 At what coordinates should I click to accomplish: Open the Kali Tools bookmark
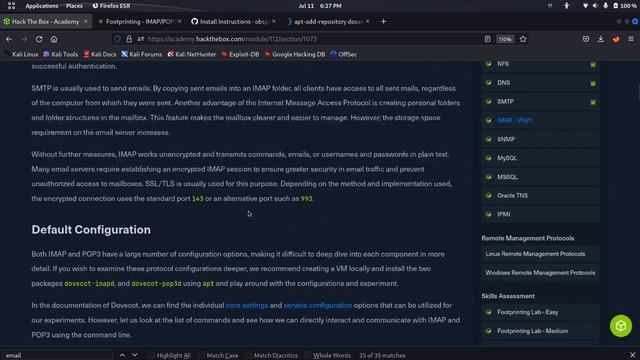pyautogui.click(x=60, y=54)
